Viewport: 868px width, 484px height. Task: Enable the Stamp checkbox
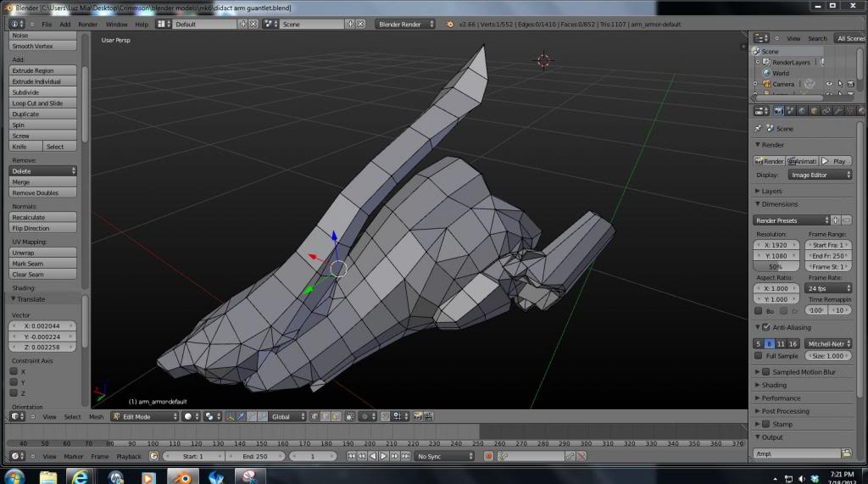(766, 424)
